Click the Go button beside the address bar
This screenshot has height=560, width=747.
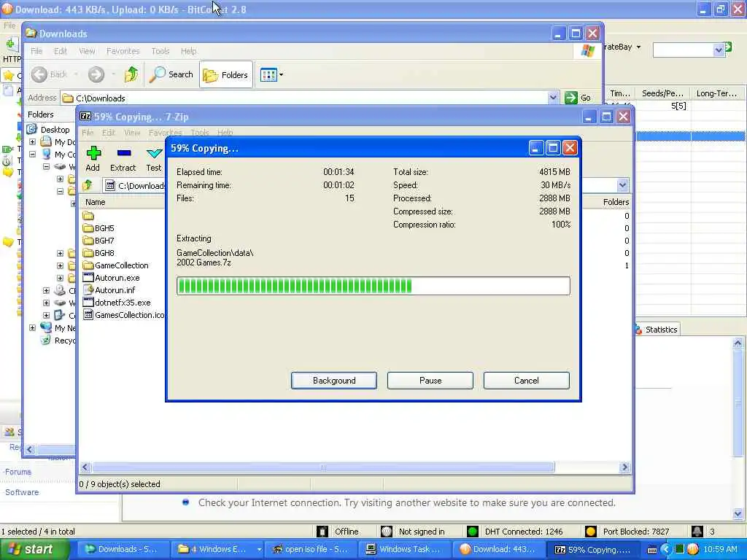point(578,98)
